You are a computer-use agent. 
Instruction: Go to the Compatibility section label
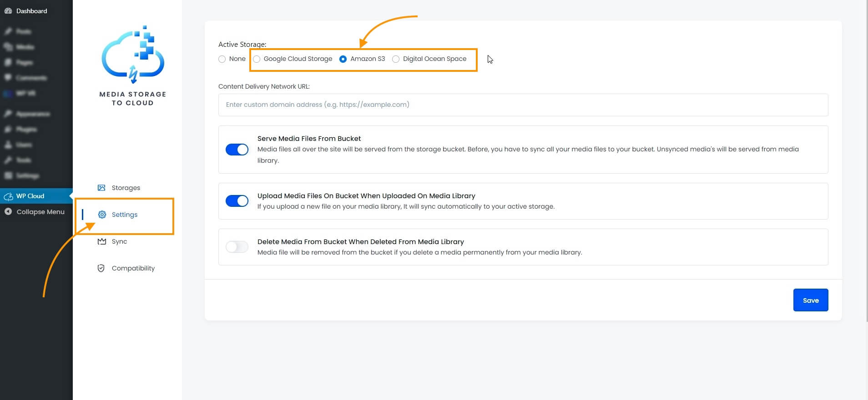133,268
